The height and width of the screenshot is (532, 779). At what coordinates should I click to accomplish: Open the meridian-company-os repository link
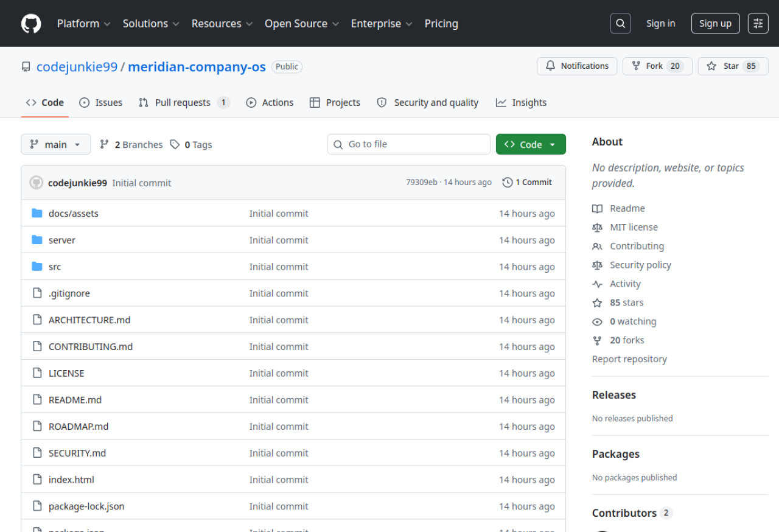click(x=197, y=67)
